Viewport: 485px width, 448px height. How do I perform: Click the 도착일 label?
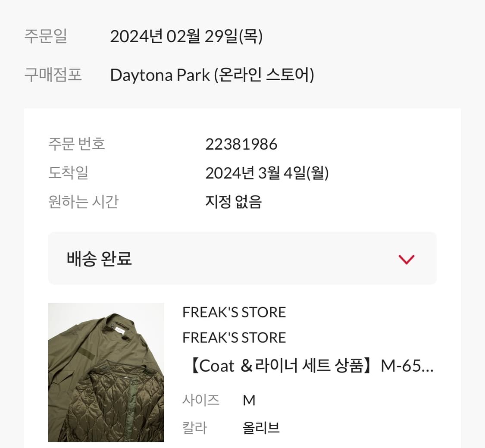(68, 173)
